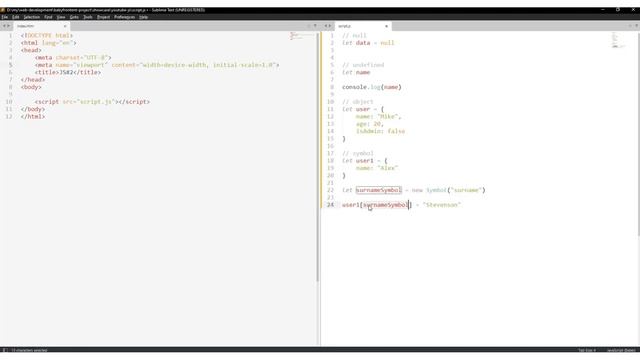Viewport: 640px width, 360px height.
Task: Click the "characters selected" status text
Action: (x=29, y=350)
